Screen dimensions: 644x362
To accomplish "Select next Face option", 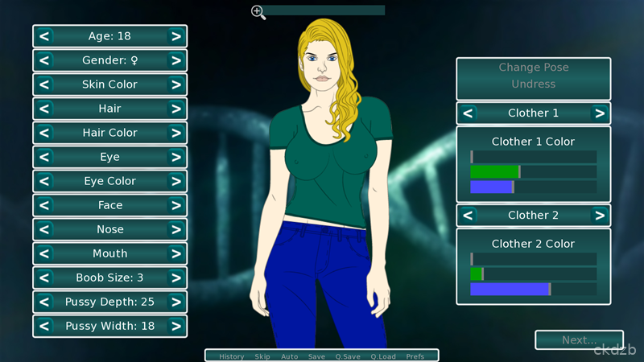I will pyautogui.click(x=176, y=205).
